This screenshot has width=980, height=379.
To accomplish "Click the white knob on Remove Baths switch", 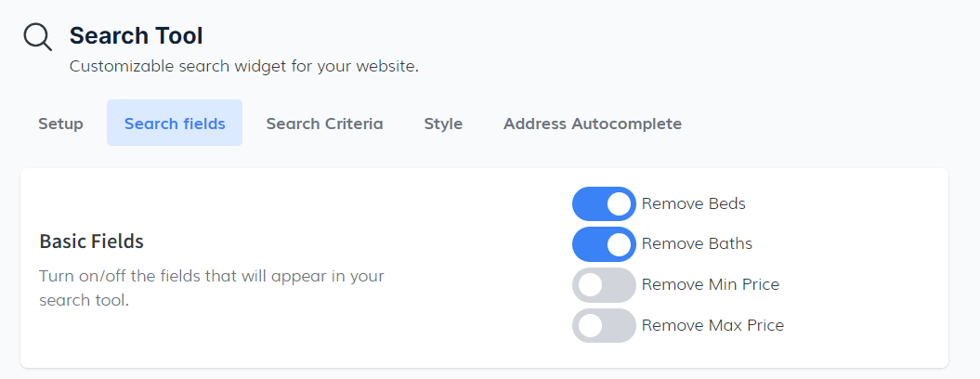I will (x=619, y=244).
